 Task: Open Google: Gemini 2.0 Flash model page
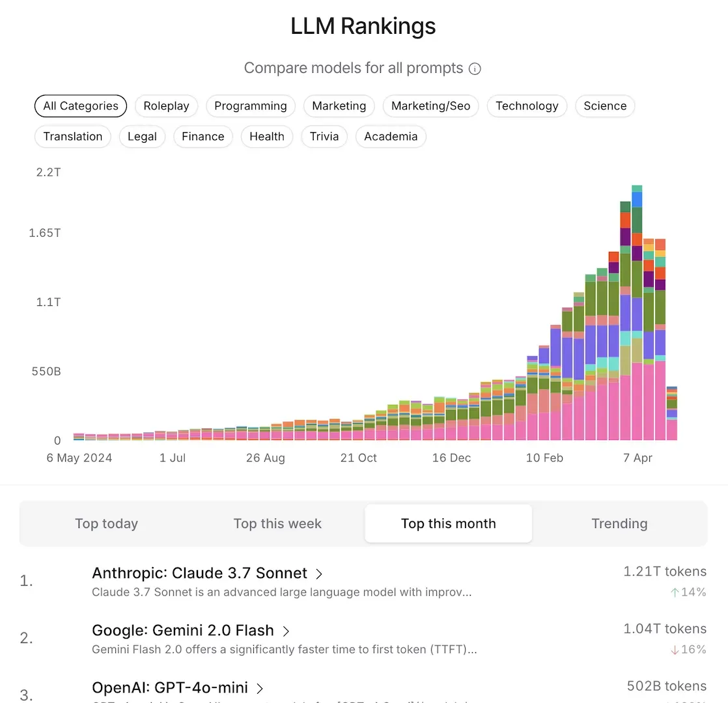183,631
